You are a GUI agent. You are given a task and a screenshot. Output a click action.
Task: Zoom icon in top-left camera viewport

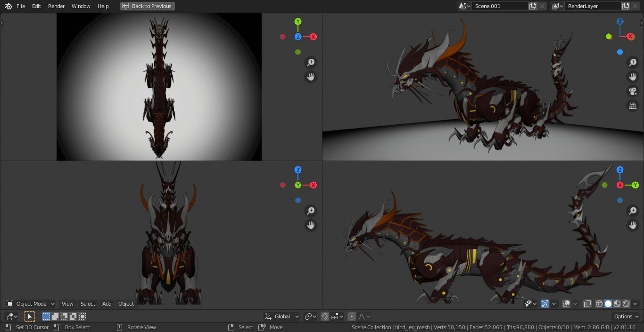pos(311,63)
